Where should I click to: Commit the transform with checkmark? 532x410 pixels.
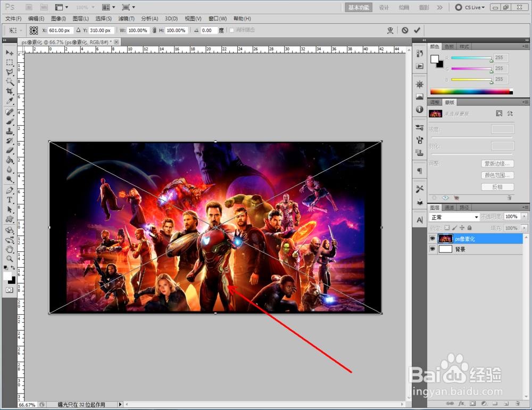tap(417, 30)
